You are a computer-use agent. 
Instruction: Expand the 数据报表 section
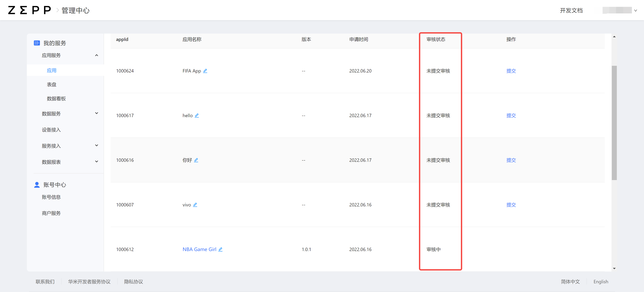(96, 161)
